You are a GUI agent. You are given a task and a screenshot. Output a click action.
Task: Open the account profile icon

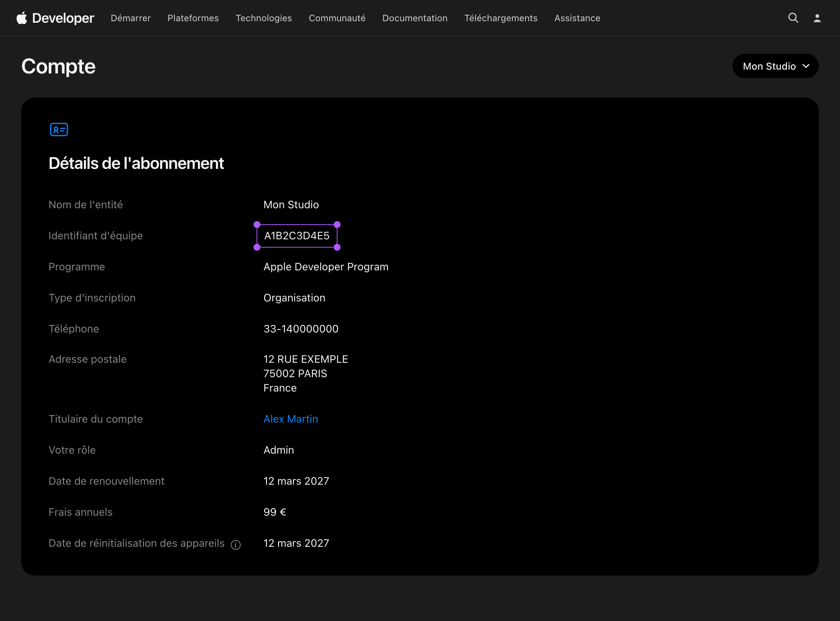(x=817, y=18)
